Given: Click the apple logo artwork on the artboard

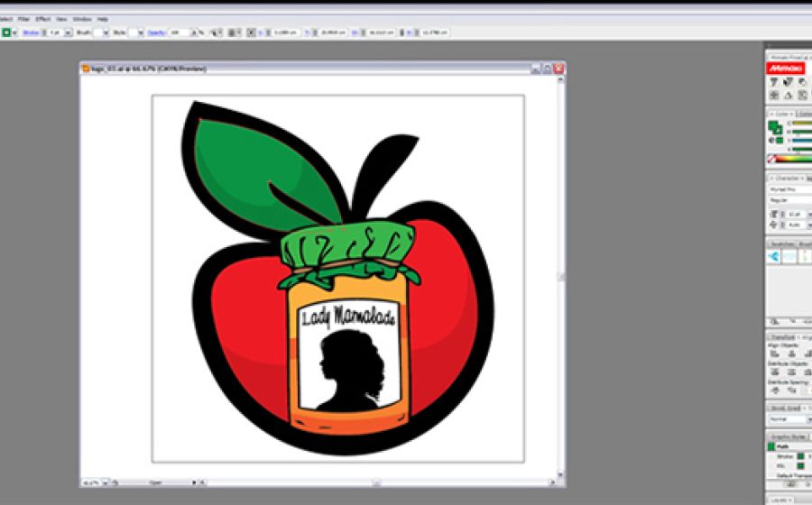Looking at the screenshot, I should coord(337,278).
